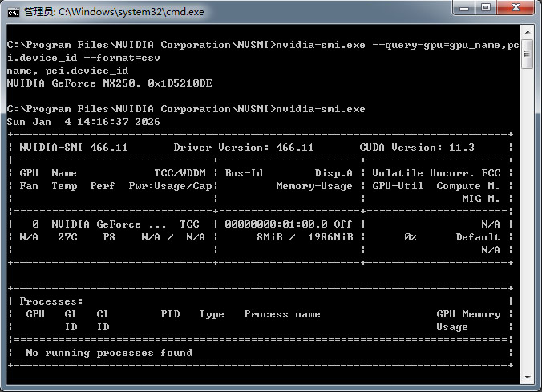Image resolution: width=542 pixels, height=392 pixels.
Task: Click the temperature value '27C'
Action: click(67, 237)
